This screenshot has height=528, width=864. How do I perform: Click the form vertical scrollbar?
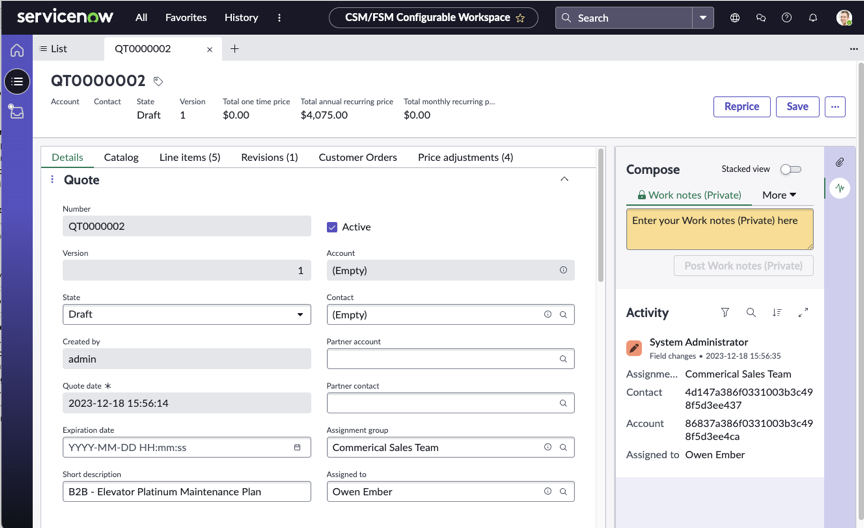tap(601, 215)
